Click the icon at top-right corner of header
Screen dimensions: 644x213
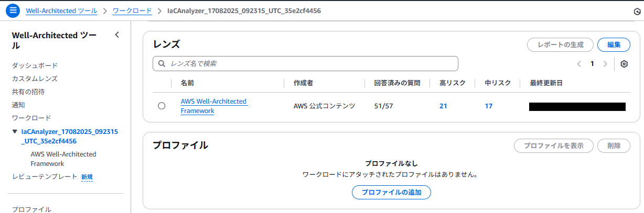(x=637, y=11)
